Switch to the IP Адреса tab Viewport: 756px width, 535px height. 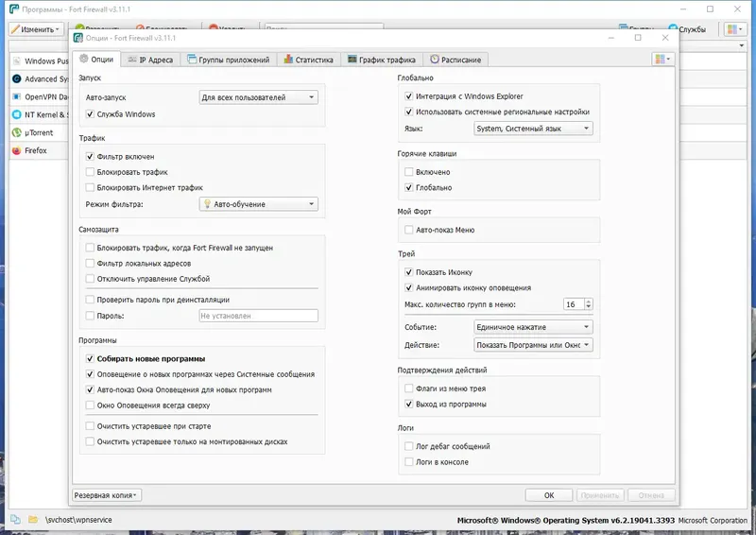click(x=150, y=60)
